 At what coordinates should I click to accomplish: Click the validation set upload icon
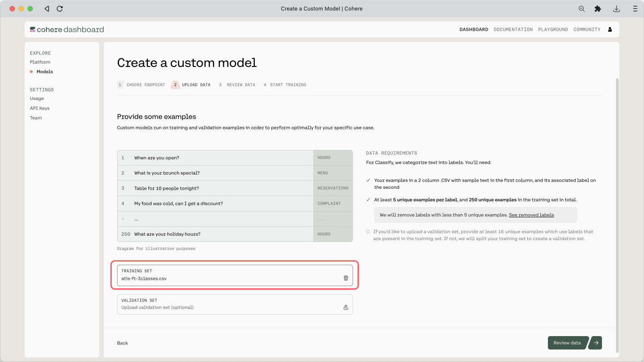pos(345,307)
